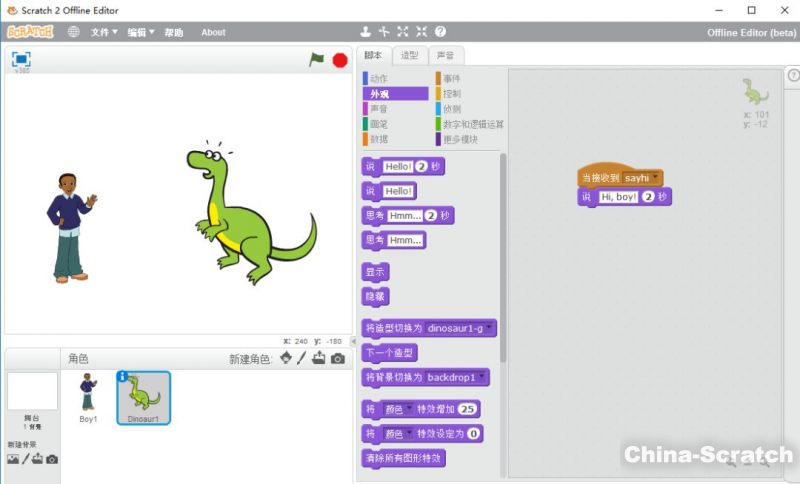
Task: Switch to the 造型 costumes tab
Action: tap(410, 56)
